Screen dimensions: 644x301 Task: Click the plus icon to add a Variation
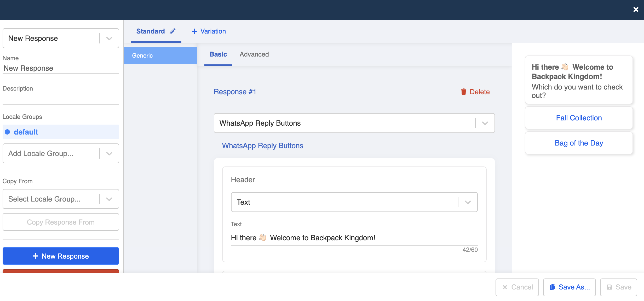coord(194,31)
